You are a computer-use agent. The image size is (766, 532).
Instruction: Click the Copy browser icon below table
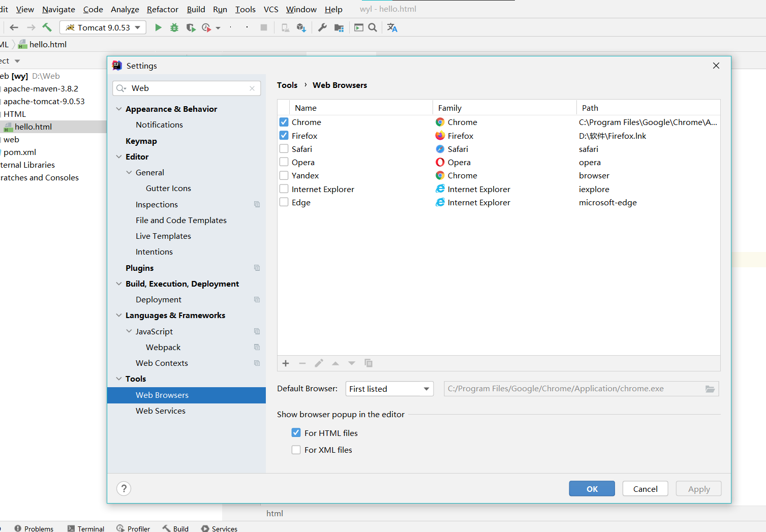369,363
